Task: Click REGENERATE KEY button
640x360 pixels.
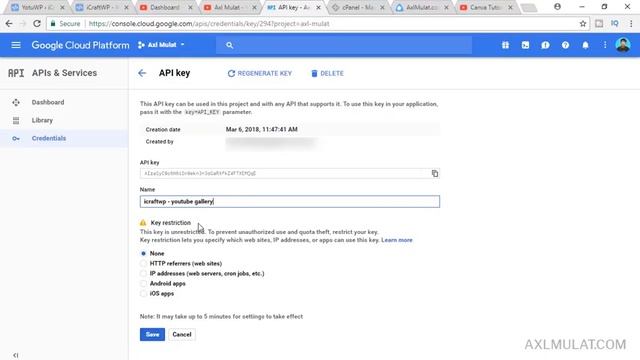Action: [x=260, y=73]
